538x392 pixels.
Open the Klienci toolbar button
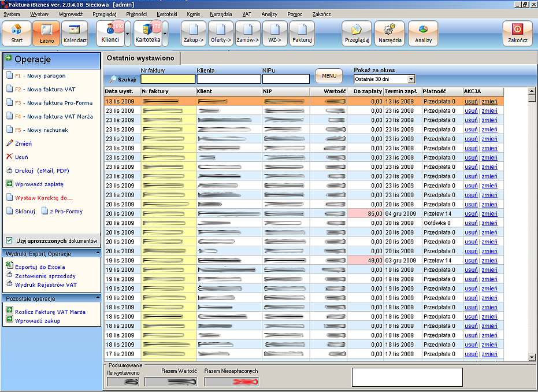coord(110,34)
